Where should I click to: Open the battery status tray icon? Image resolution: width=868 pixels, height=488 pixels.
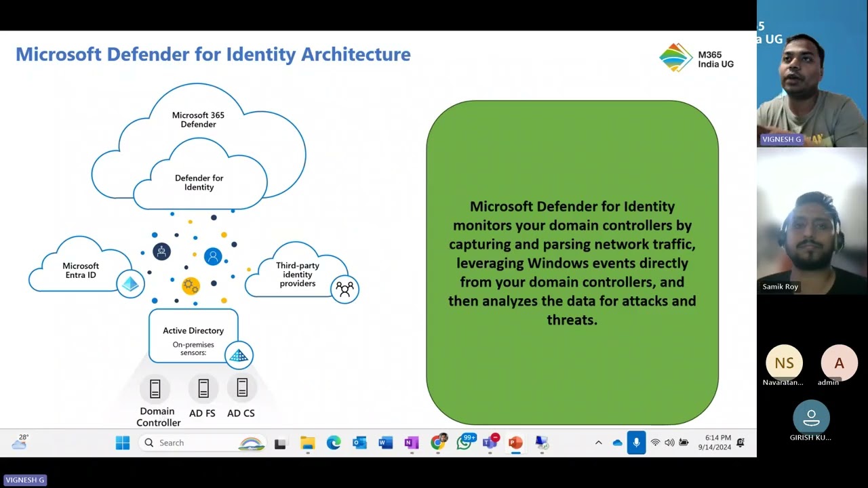click(x=684, y=443)
